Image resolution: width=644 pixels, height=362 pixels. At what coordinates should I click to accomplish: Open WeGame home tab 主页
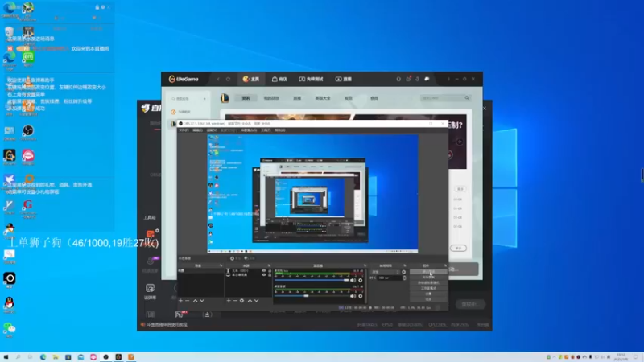pyautogui.click(x=251, y=79)
